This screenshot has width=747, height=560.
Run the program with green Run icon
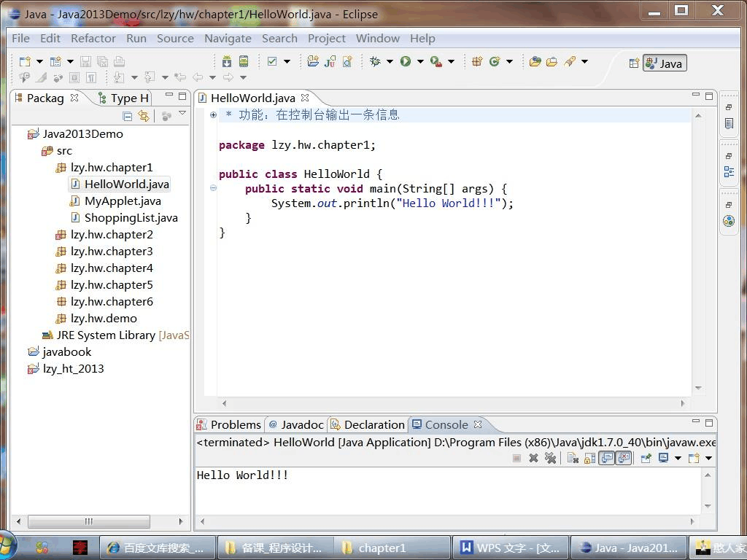click(x=406, y=61)
